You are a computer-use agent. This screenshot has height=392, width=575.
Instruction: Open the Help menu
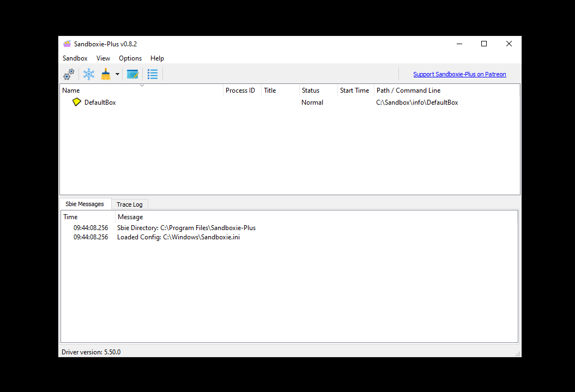point(157,58)
